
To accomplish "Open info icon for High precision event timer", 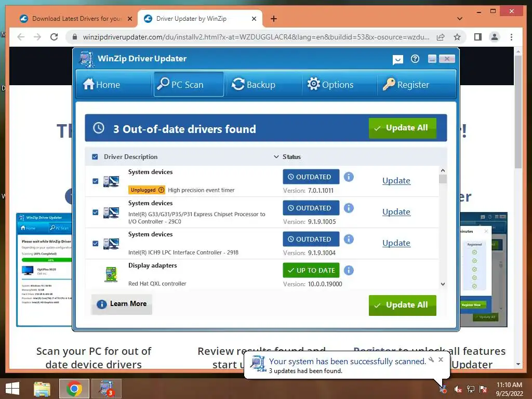I will [349, 177].
